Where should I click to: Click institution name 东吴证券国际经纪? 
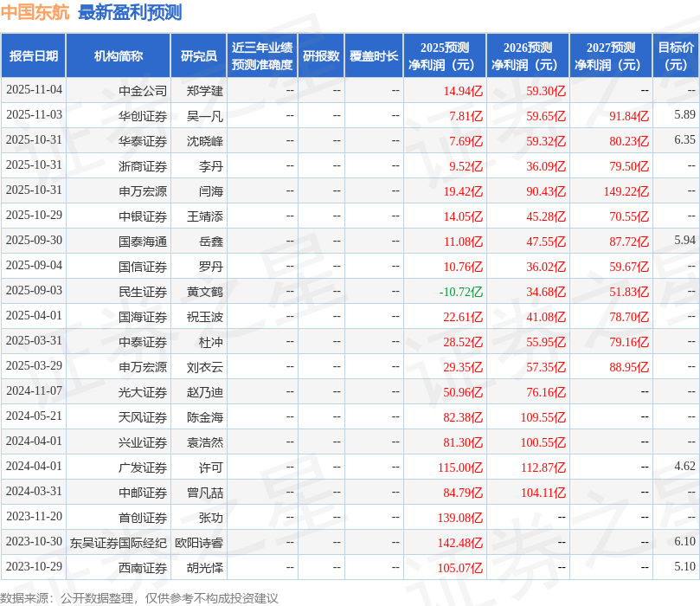[x=119, y=543]
